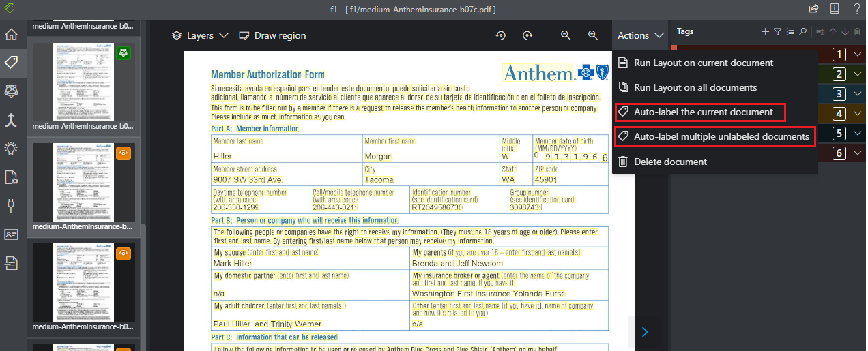
Task: Click the 'Tacoma' city value
Action: click(379, 179)
